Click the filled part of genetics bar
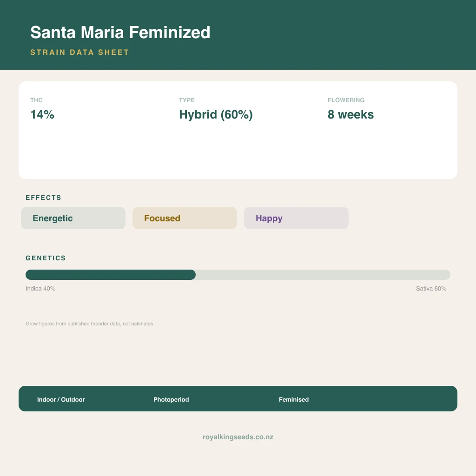The width and height of the screenshot is (476, 476). (x=111, y=275)
